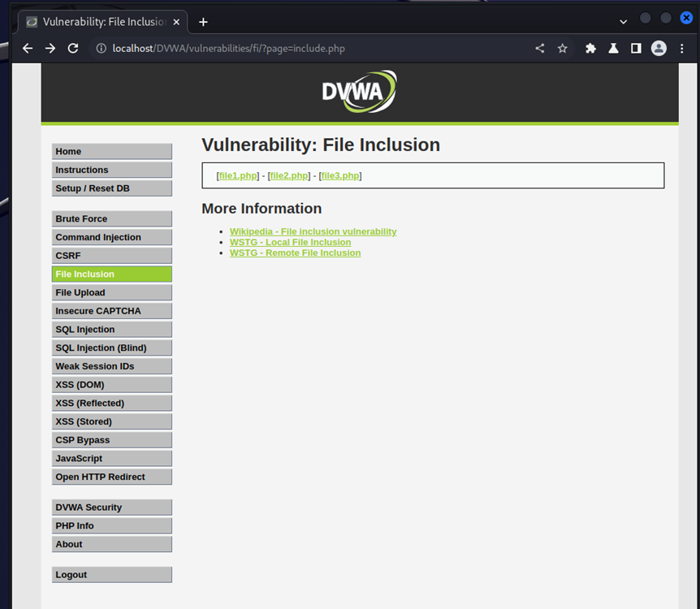The width and height of the screenshot is (700, 609).
Task: Open the Chrome three-dot menu
Action: 681,48
